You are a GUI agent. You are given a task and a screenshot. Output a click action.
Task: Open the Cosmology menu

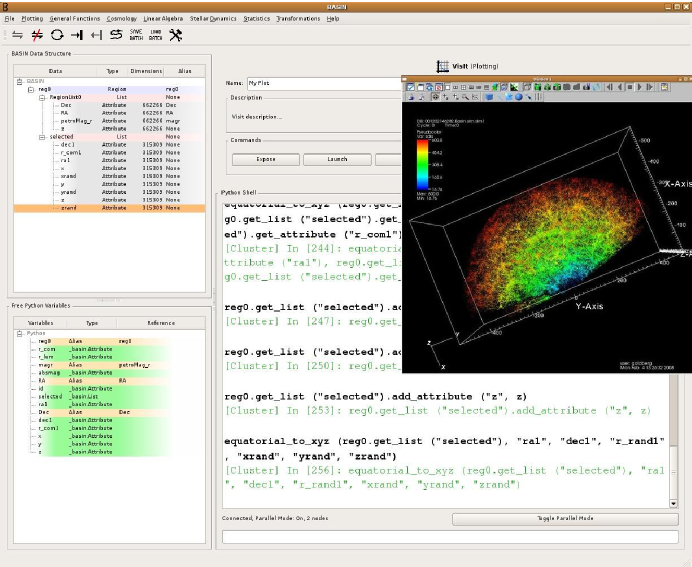click(x=121, y=19)
